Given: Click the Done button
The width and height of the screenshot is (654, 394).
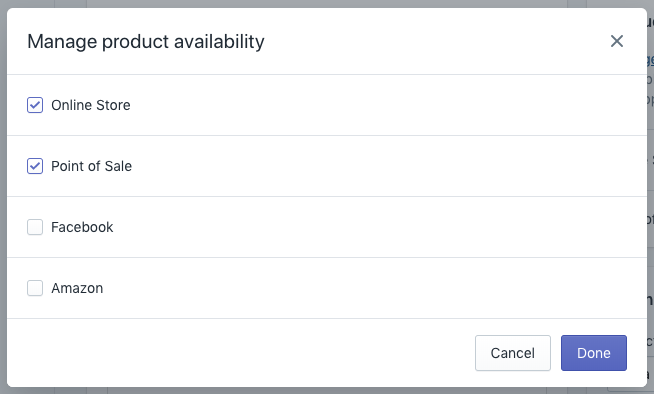Looking at the screenshot, I should 594,353.
